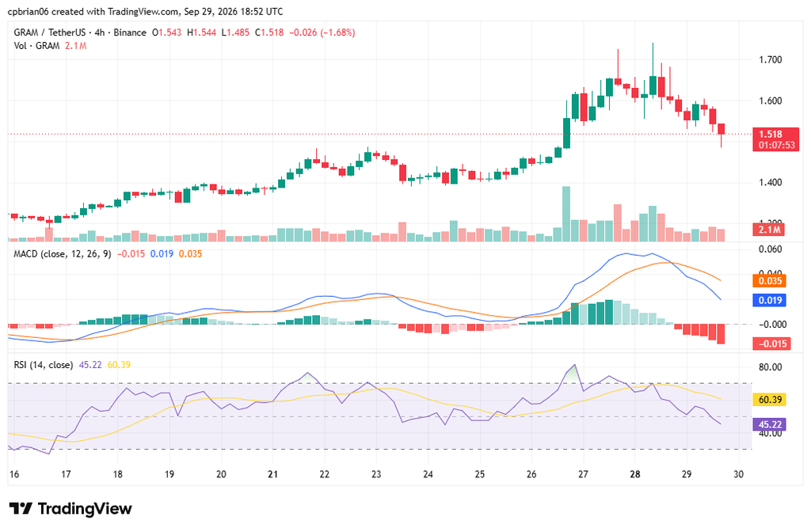Click the 1.600 price axis level
Viewport: 811px width, 532px height.
tap(770, 101)
